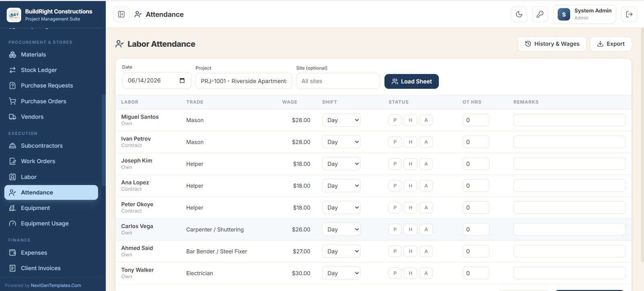Open shift dropdown for Miguel Santos
The height and width of the screenshot is (291, 644).
tap(341, 120)
